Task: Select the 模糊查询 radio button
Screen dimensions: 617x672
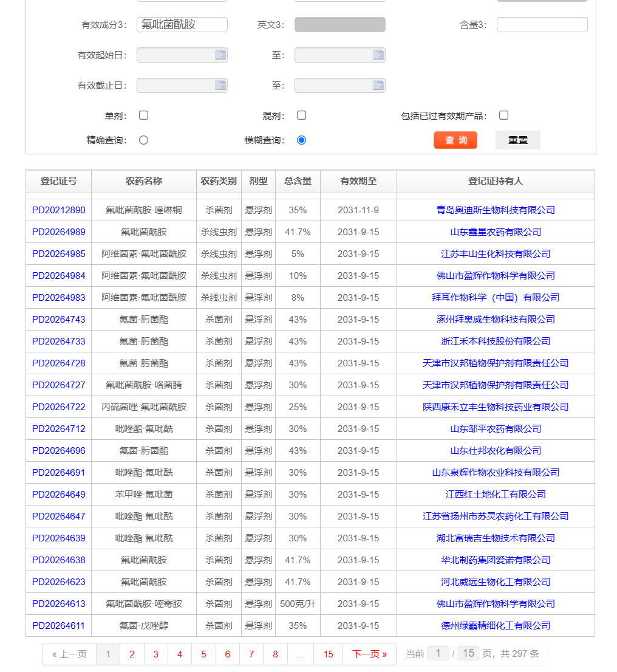Action: click(x=302, y=140)
